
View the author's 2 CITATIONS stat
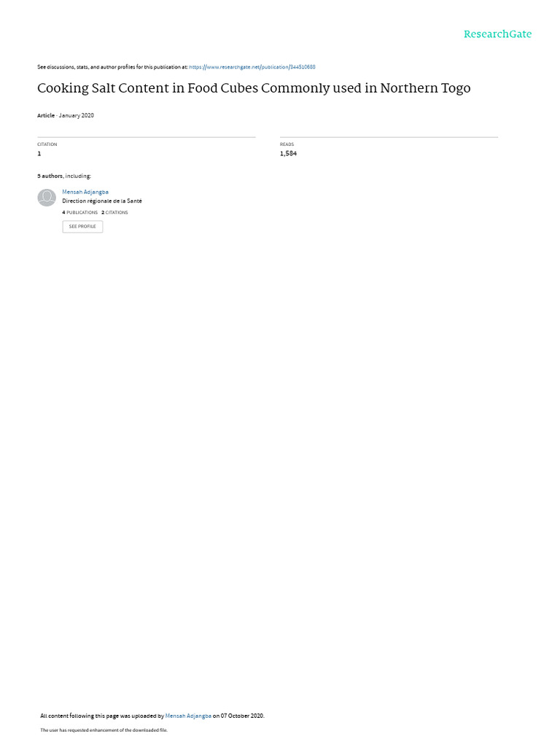click(114, 212)
